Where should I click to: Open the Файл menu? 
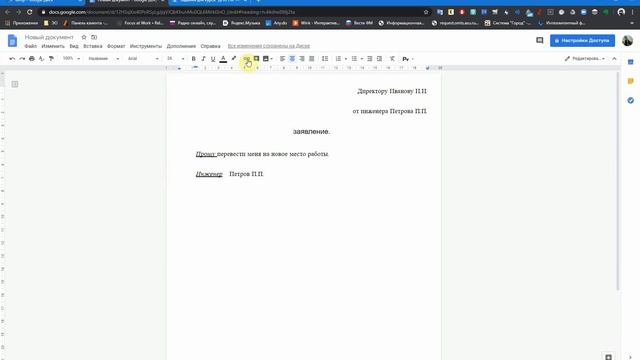[x=31, y=46]
